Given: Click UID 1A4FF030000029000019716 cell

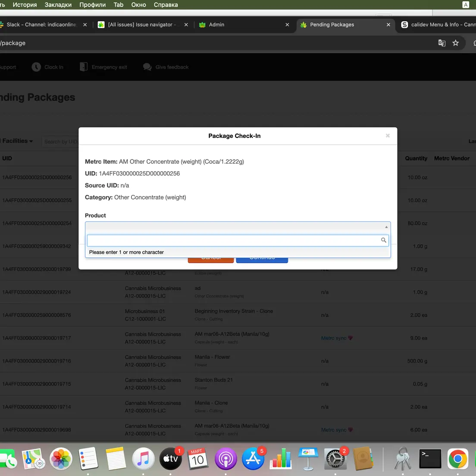Looking at the screenshot, I should click(37, 360).
